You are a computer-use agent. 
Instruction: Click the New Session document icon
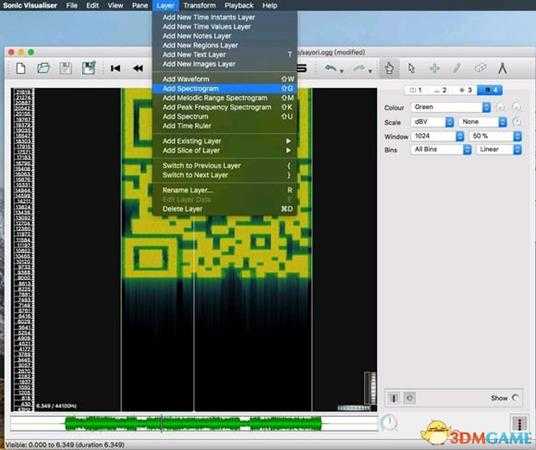[x=21, y=68]
